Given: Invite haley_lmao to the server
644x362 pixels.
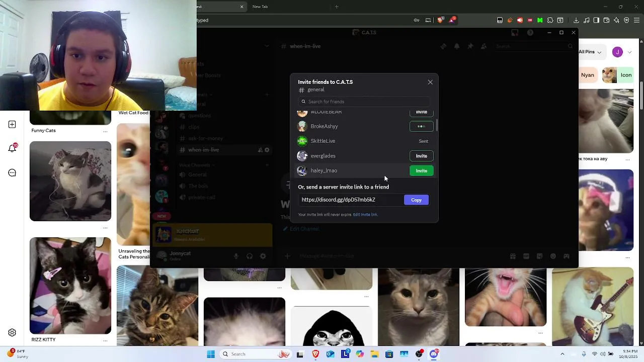Looking at the screenshot, I should pos(421,171).
